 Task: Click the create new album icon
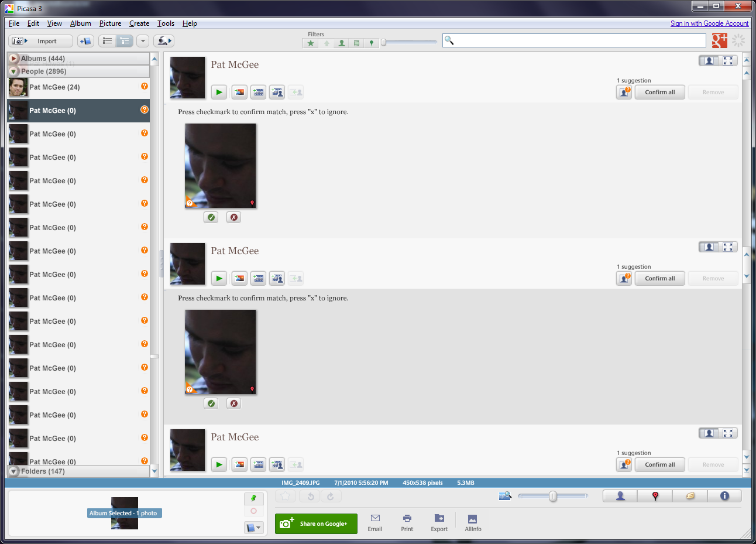click(x=85, y=41)
